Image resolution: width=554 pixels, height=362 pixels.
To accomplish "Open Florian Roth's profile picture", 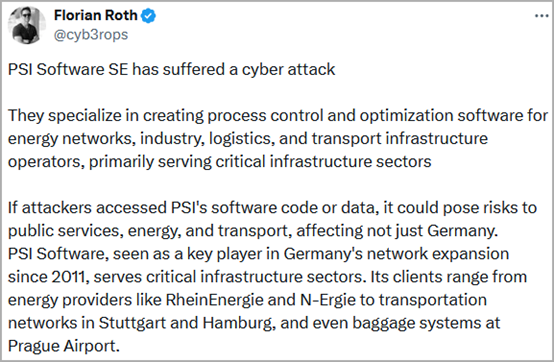I will click(x=27, y=25).
